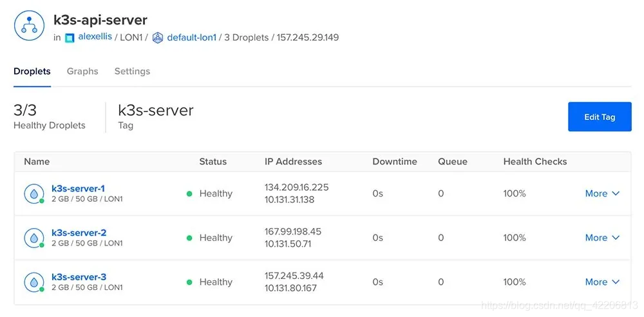Click the droplet icon for k3s-server-1
The height and width of the screenshot is (317, 644).
pos(34,194)
